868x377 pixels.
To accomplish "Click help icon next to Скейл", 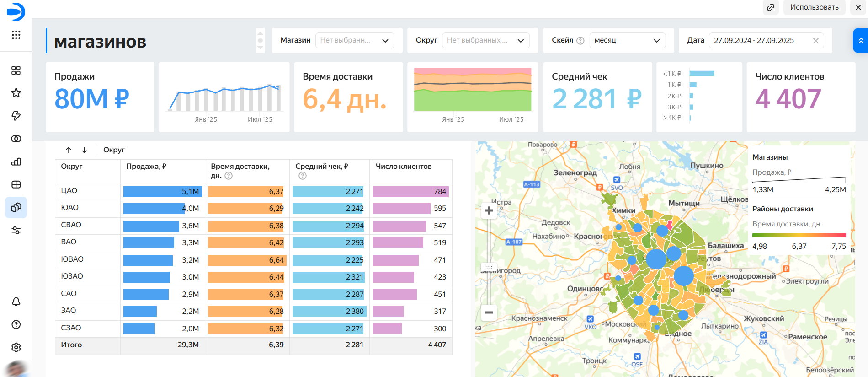I will [x=580, y=41].
